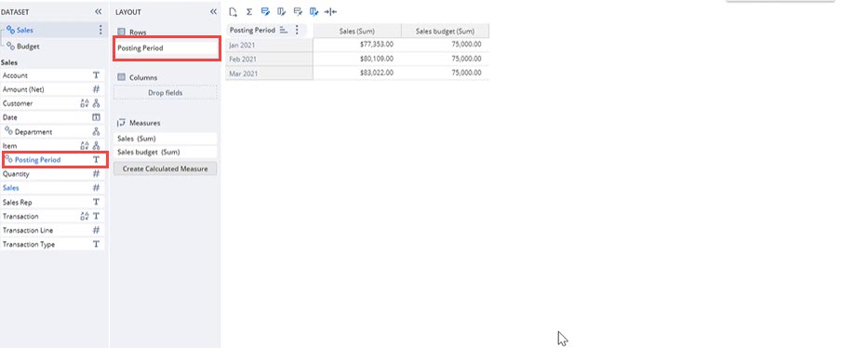The width and height of the screenshot is (868, 348).
Task: Select the Jan 2021 row header
Action: (x=269, y=45)
